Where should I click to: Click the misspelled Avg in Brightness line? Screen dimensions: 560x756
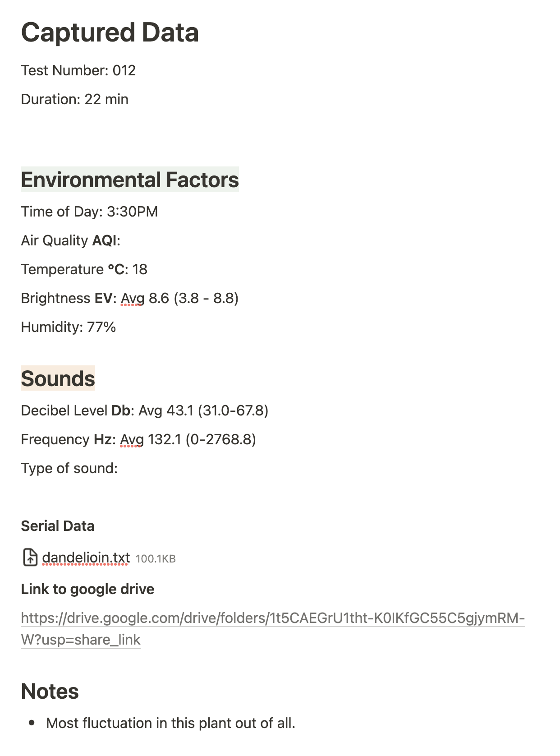[133, 299]
